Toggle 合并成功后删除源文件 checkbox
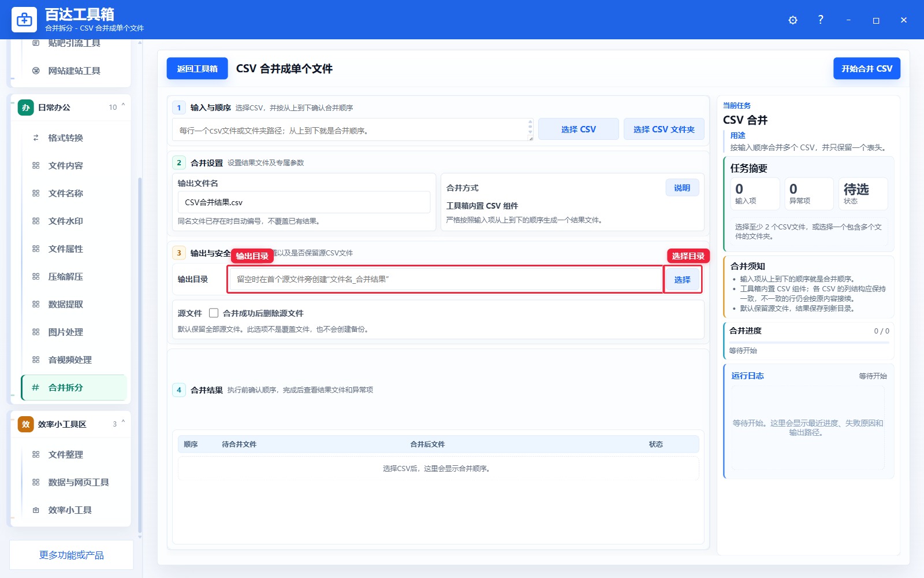 [x=214, y=313]
